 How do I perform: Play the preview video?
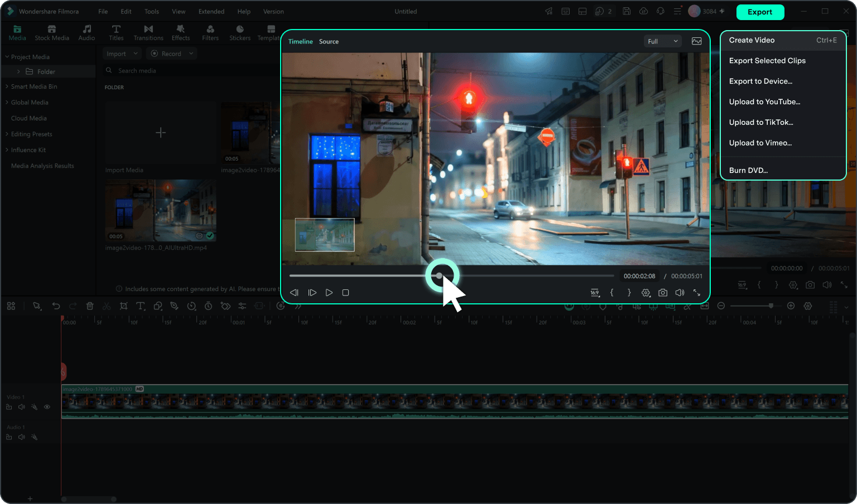(329, 293)
